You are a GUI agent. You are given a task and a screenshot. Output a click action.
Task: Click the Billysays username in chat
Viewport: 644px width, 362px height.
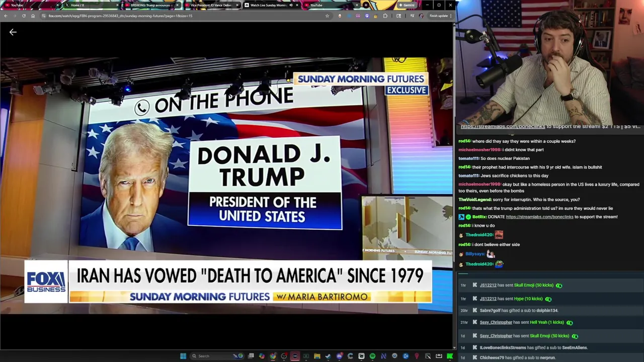(475, 254)
